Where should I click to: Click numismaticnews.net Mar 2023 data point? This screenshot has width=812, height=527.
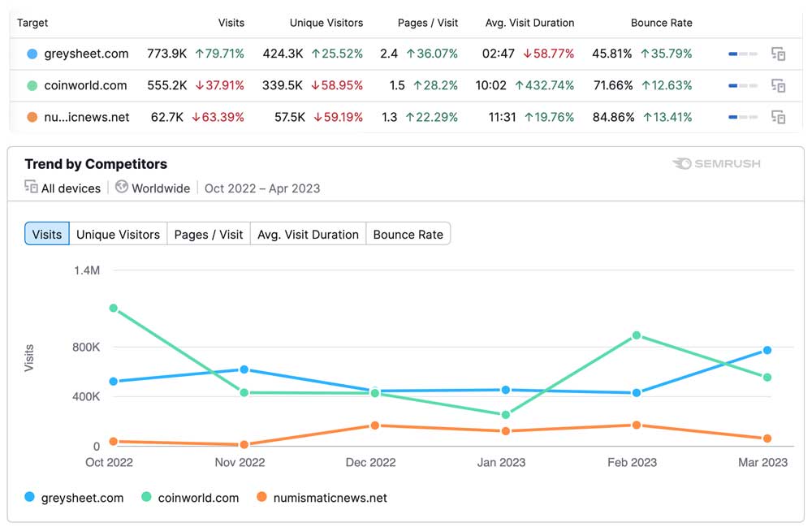pos(767,438)
